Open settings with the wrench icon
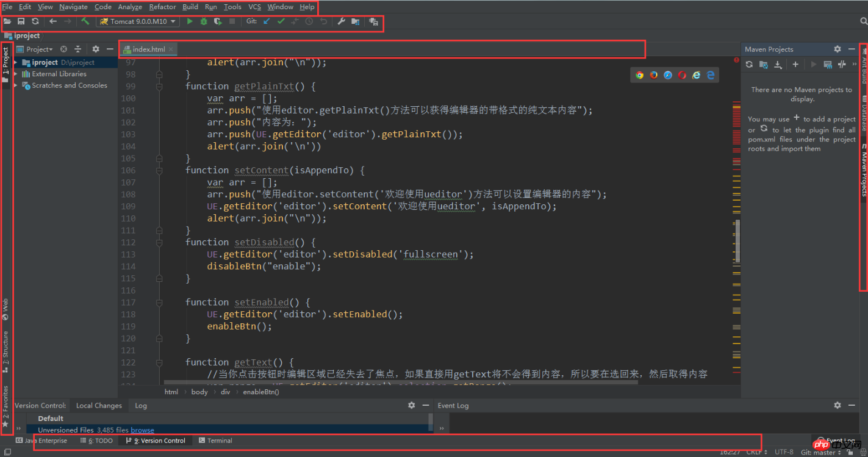This screenshot has height=457, width=868. (341, 21)
